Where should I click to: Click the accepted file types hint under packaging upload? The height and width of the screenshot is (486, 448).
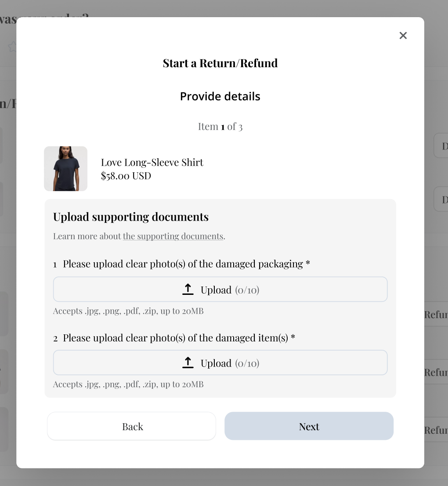coord(128,311)
